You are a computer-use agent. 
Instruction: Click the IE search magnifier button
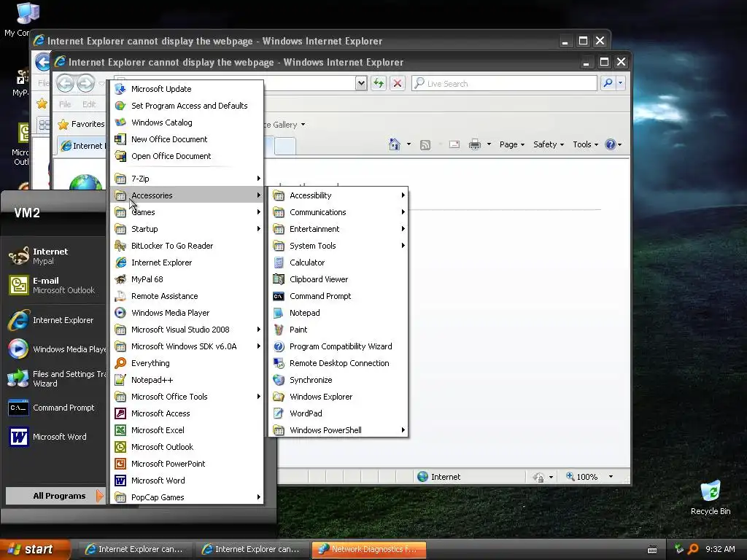point(608,83)
